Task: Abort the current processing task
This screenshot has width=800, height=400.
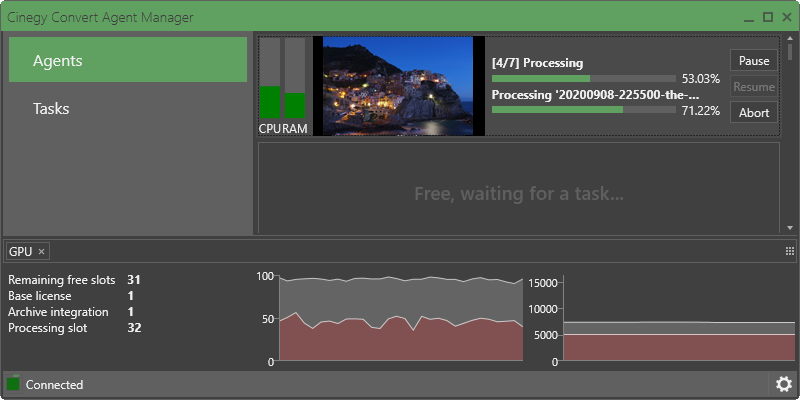Action: tap(754, 112)
